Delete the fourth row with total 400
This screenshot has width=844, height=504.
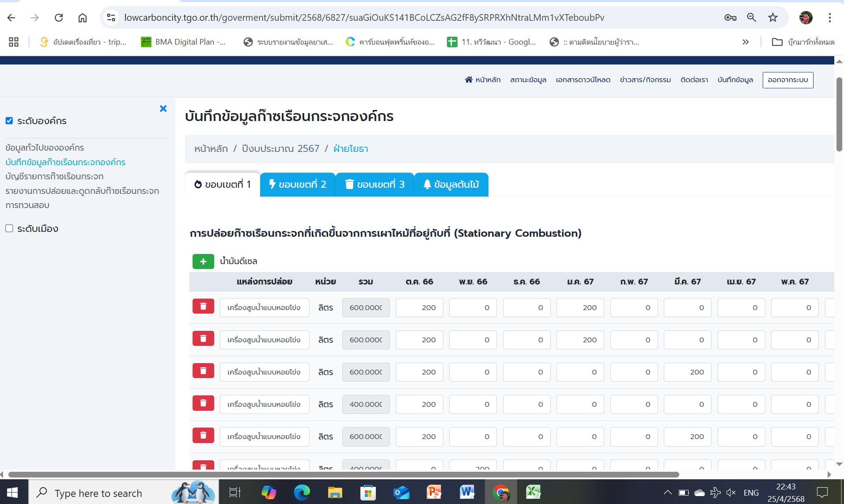tap(203, 403)
